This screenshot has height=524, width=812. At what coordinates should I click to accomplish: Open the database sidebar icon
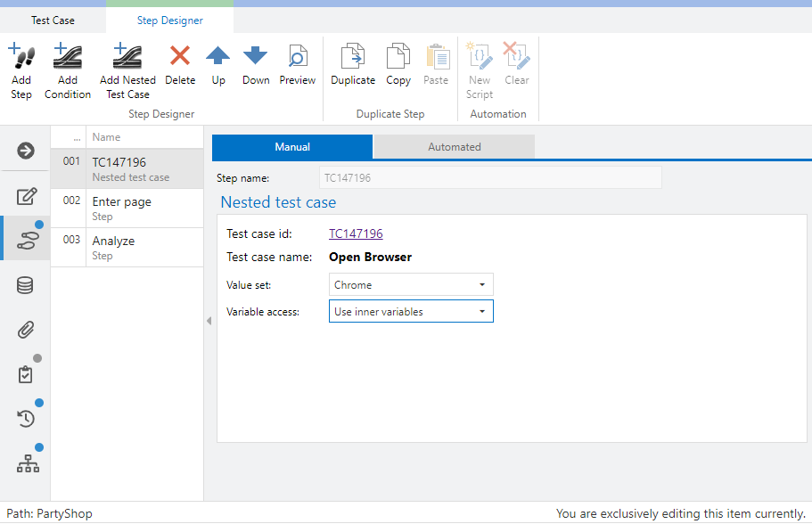click(x=26, y=285)
